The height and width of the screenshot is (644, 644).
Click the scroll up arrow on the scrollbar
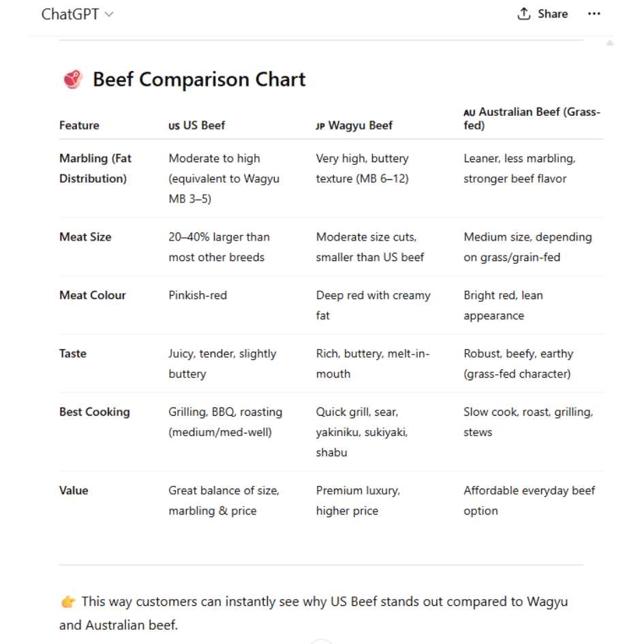tap(610, 43)
